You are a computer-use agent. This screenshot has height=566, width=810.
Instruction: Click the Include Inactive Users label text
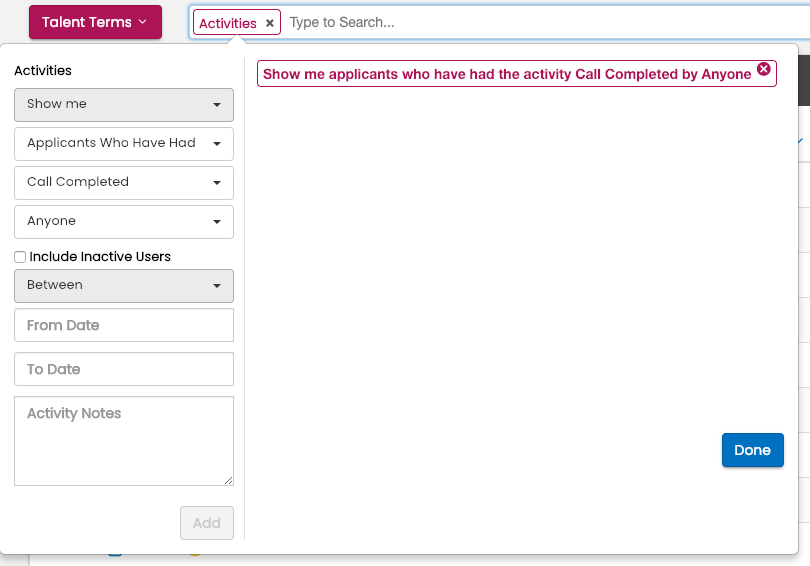pos(100,257)
